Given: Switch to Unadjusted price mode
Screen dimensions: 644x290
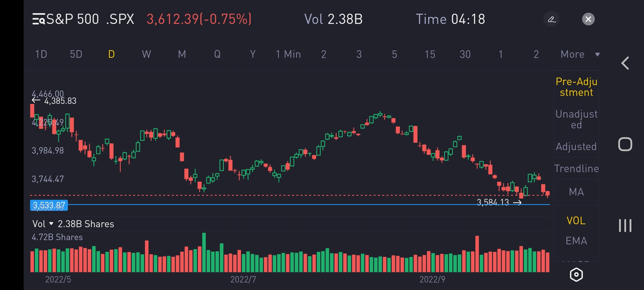Looking at the screenshot, I should [576, 119].
